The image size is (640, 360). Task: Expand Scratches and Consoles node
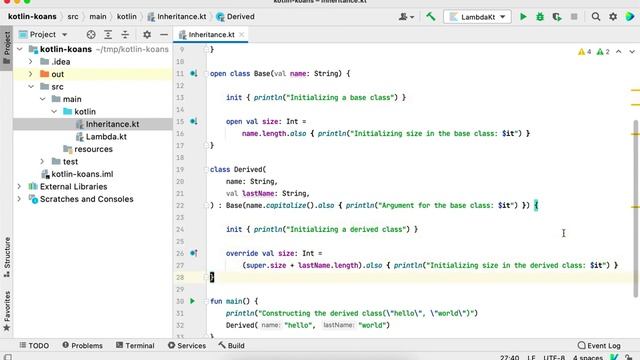pyautogui.click(x=19, y=199)
